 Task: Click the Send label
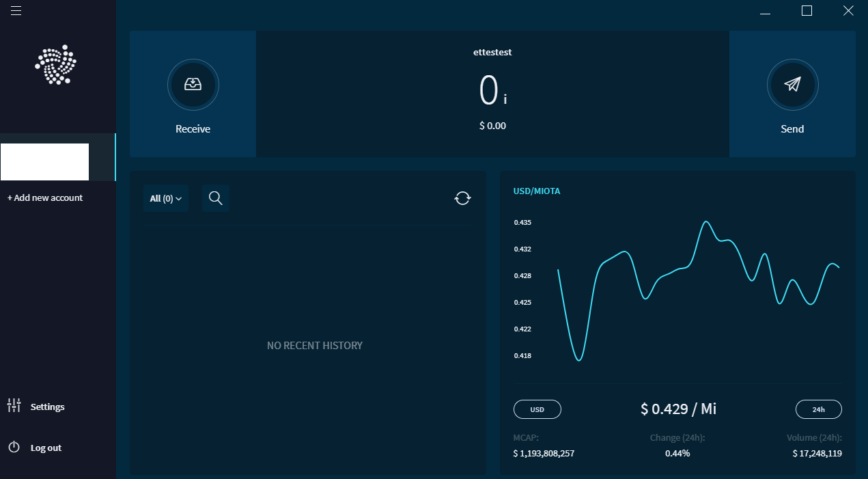coord(792,129)
